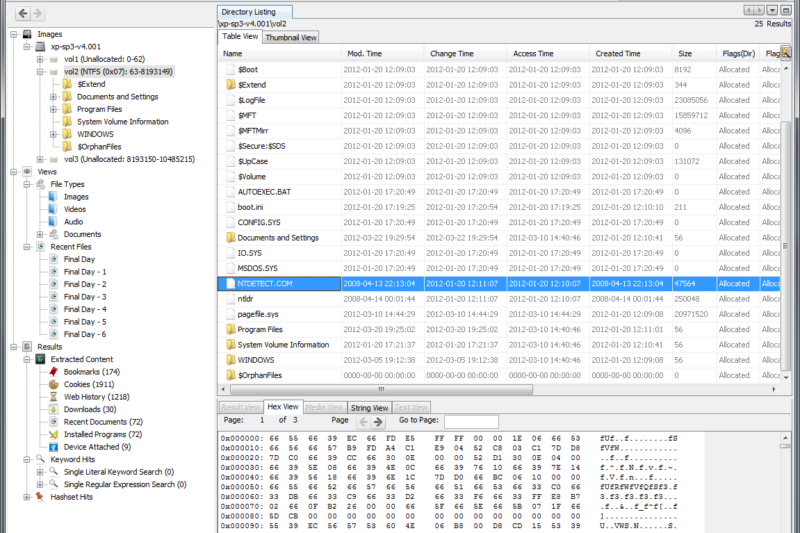The height and width of the screenshot is (533, 800).
Task: Collapse the vol2 NTFS tree node
Action: [40, 72]
